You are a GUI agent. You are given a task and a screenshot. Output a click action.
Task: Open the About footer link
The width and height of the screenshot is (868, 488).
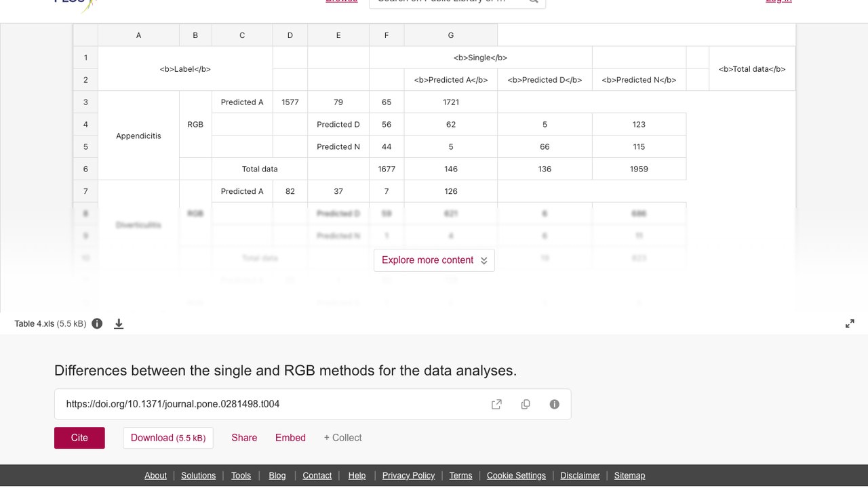(155, 476)
